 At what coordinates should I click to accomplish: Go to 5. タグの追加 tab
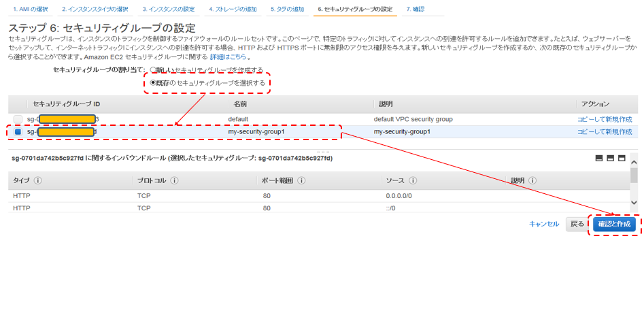[x=287, y=9]
